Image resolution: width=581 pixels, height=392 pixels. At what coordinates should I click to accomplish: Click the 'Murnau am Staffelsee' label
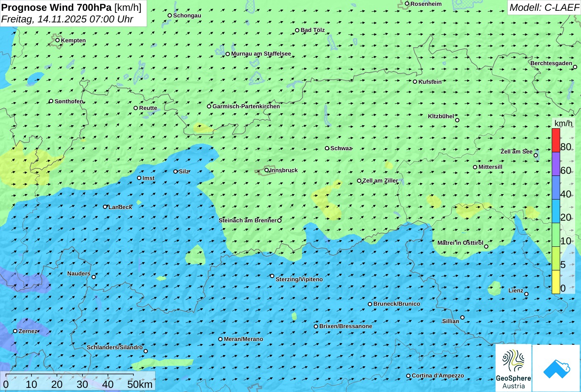pos(261,54)
